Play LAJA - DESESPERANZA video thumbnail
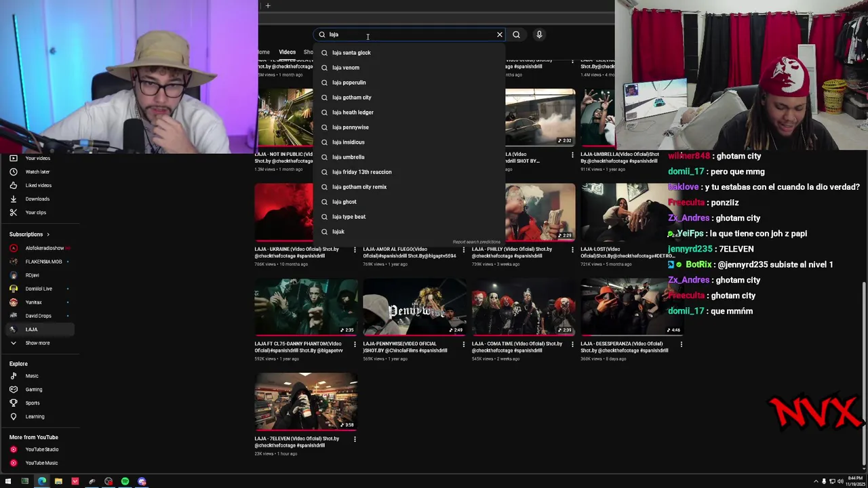The height and width of the screenshot is (488, 868). [x=631, y=307]
